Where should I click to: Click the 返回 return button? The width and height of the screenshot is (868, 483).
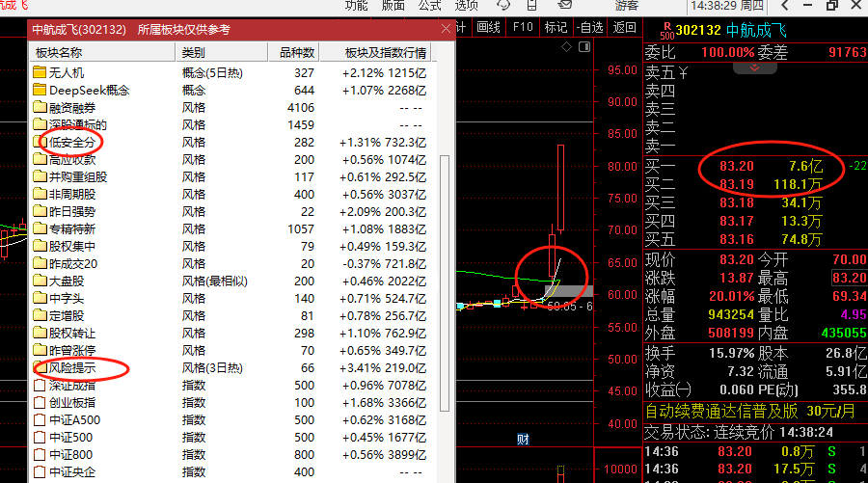pos(624,27)
